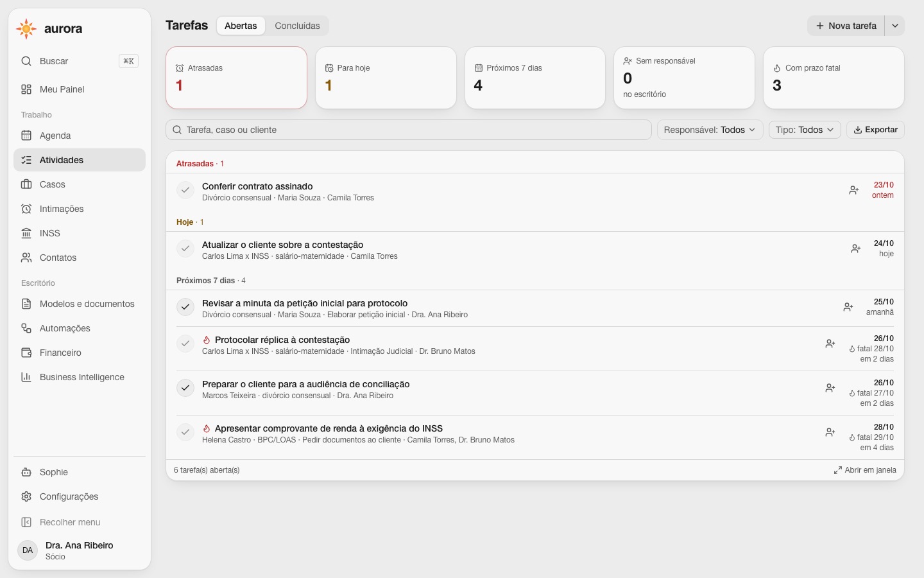Mark Atualizar o cliente sobre a contestação done
Viewport: 924px width, 578px height.
[x=185, y=249]
